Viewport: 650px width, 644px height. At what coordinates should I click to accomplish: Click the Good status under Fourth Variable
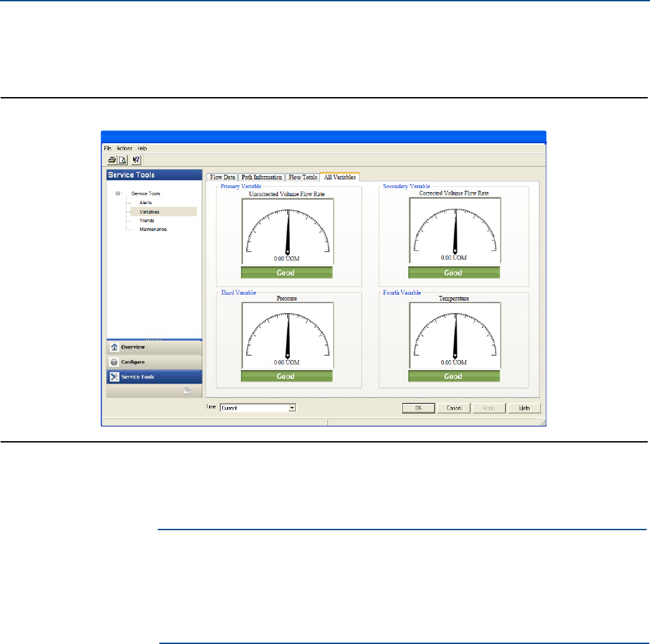pos(454,376)
